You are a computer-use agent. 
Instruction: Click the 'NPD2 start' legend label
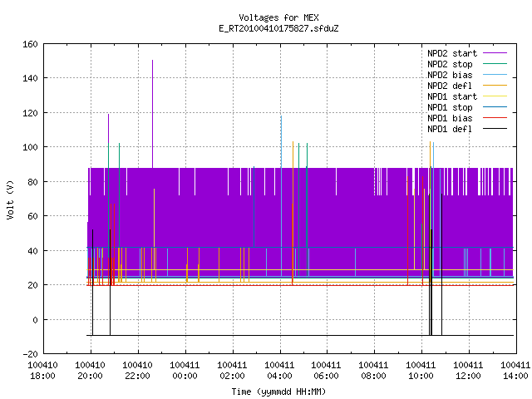(x=452, y=53)
